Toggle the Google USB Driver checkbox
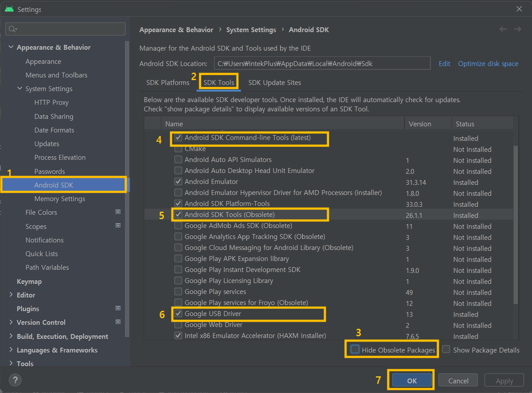Viewport: 532px width, 393px height. 178,314
